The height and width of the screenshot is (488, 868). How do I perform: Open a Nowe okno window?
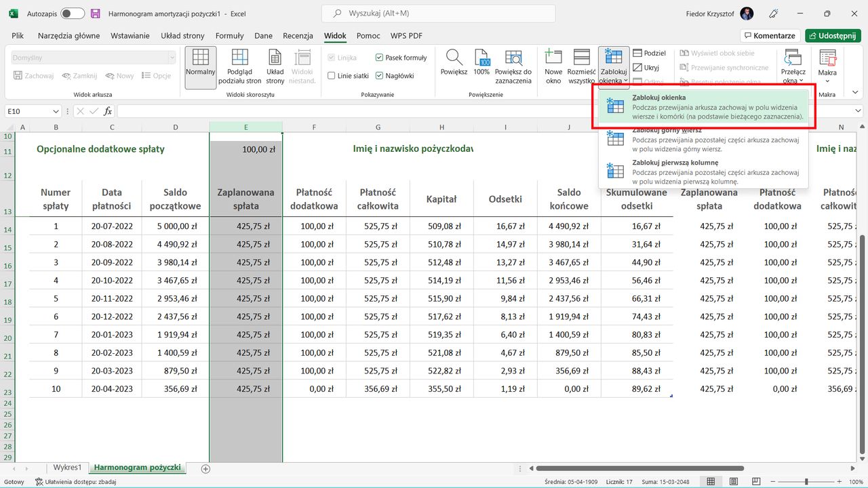(553, 66)
